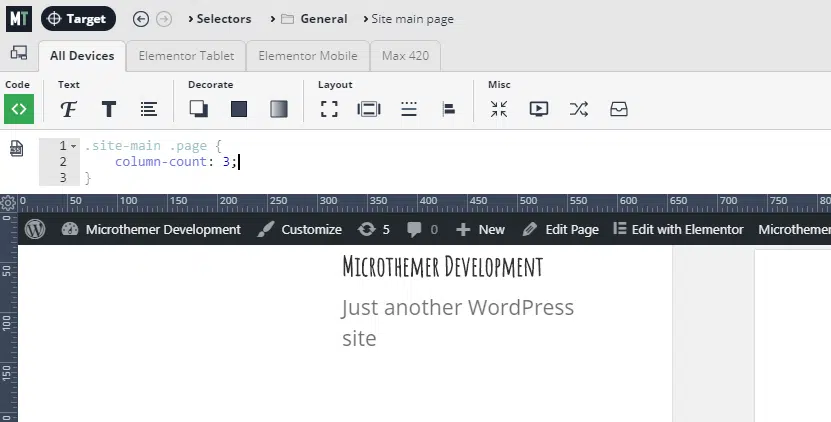Open the Text styling T icon
The width and height of the screenshot is (831, 422).
pos(109,109)
